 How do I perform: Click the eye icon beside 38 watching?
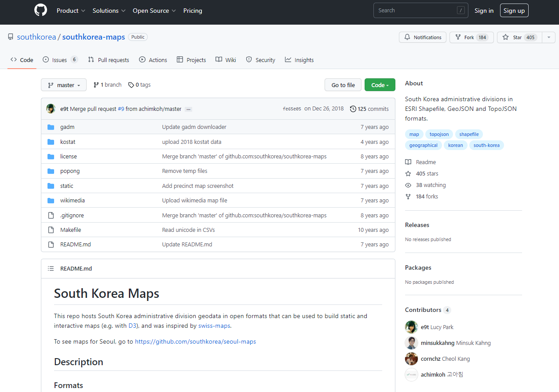[x=408, y=185]
